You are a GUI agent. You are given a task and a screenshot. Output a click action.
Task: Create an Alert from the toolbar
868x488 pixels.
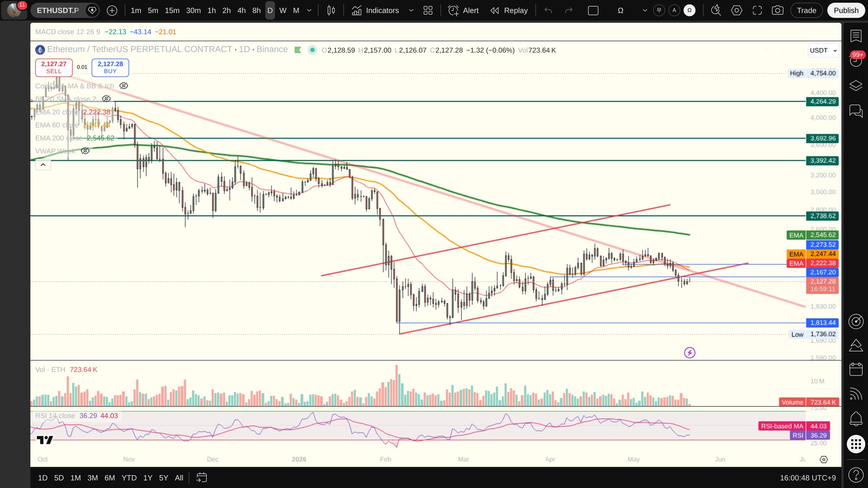pyautogui.click(x=464, y=10)
